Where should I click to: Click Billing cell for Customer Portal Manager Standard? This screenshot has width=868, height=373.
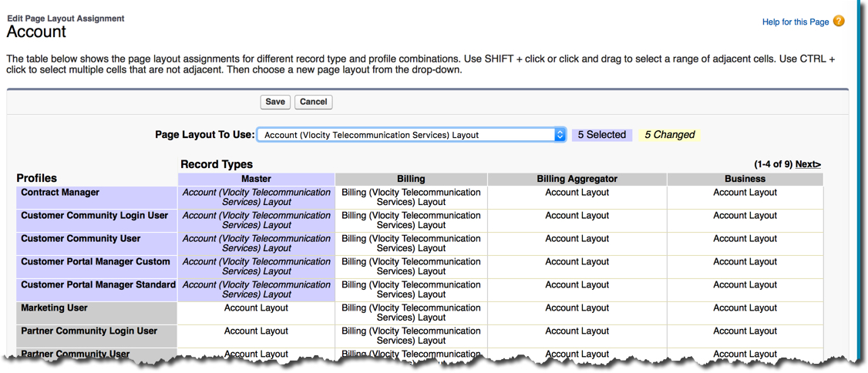(x=412, y=290)
